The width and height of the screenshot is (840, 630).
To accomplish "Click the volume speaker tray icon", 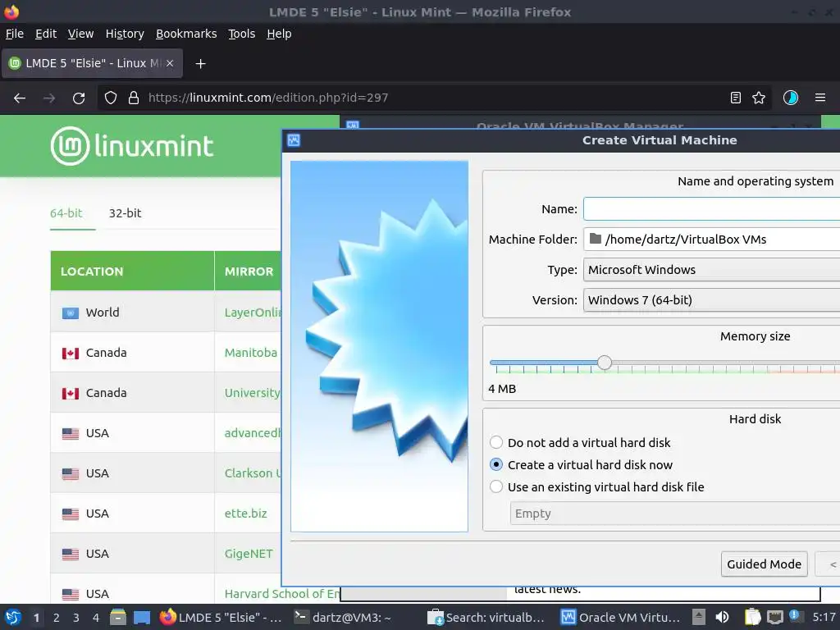I will [722, 617].
